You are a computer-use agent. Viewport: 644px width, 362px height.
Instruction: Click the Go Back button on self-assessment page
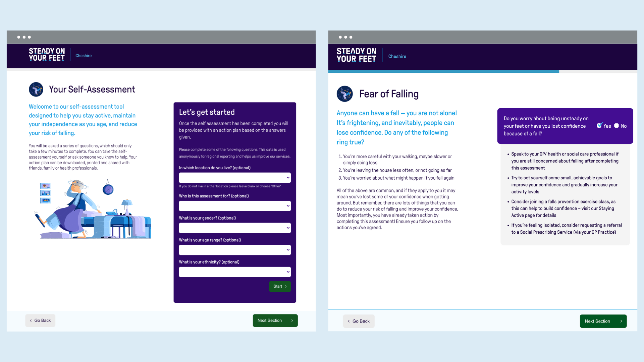coord(40,320)
